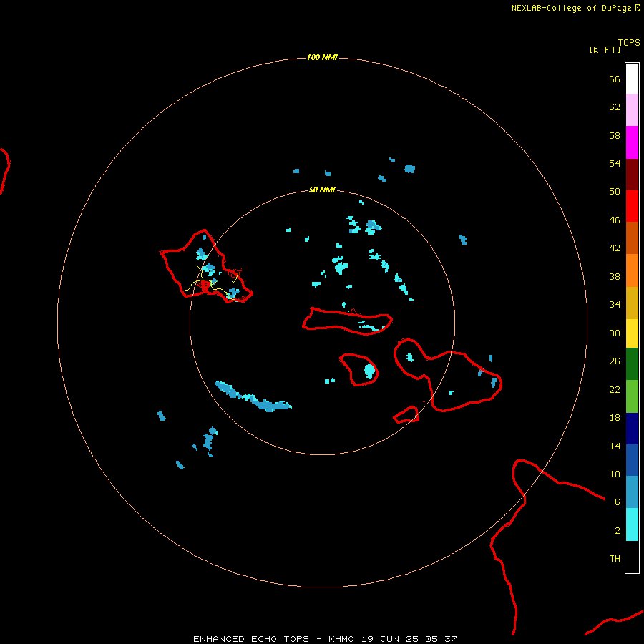This screenshot has width=644, height=644.
Task: Click the '30' scale value
Action: (x=615, y=333)
